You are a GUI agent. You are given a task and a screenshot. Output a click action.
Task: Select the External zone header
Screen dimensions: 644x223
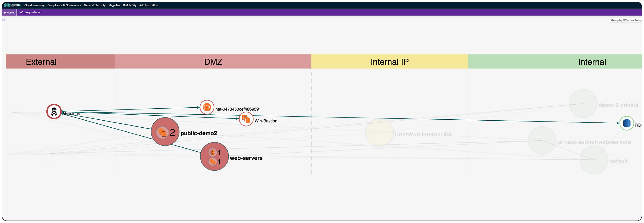tap(60, 61)
